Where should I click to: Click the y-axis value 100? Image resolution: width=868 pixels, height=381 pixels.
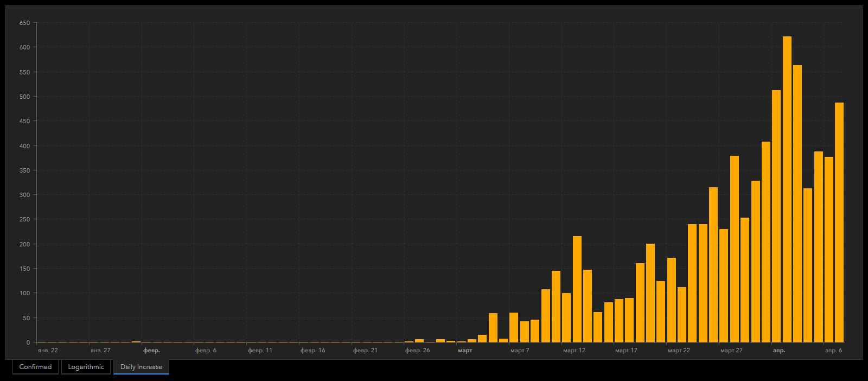click(24, 293)
